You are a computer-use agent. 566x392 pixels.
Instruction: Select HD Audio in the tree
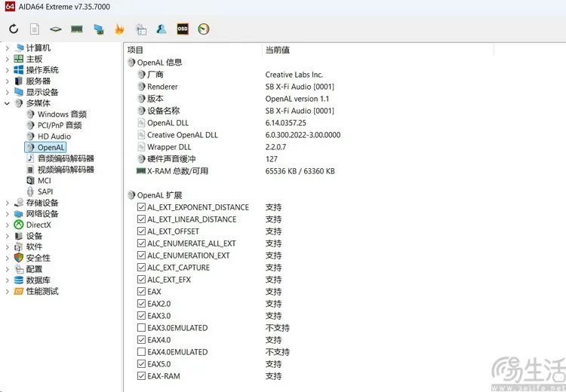tap(54, 136)
